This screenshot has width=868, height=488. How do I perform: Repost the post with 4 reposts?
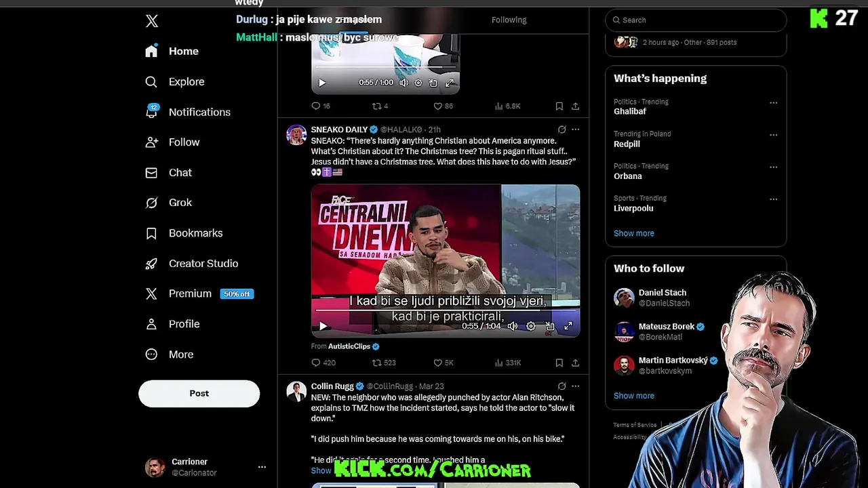point(380,106)
